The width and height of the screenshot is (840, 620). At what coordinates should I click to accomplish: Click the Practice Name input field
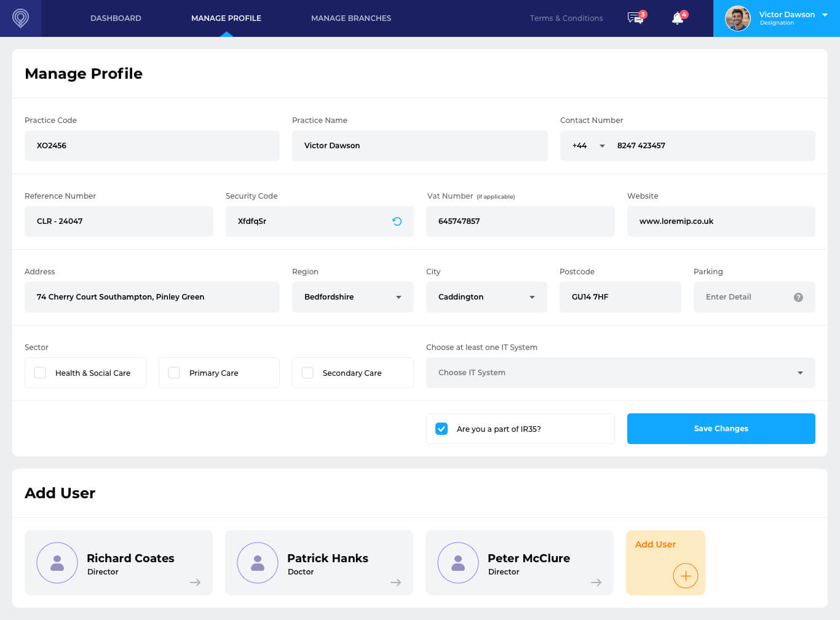click(420, 146)
